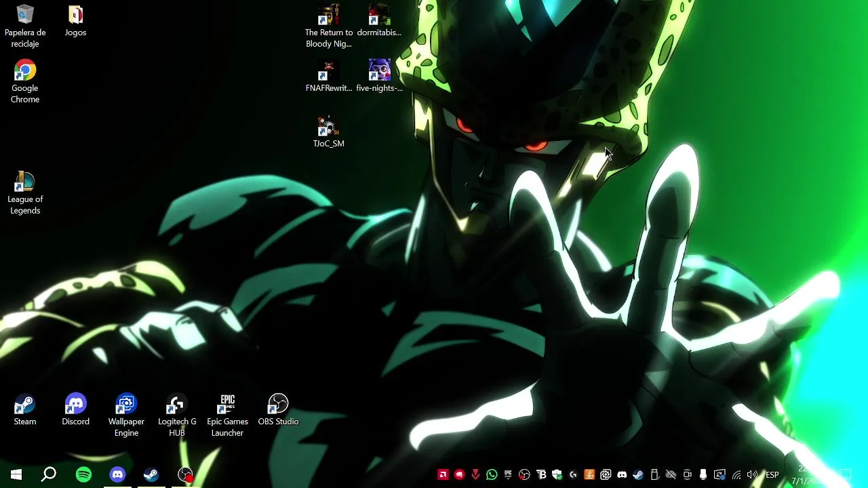Select the Steam shortcut on the desktop
The width and height of the screenshot is (868, 488).
[25, 409]
